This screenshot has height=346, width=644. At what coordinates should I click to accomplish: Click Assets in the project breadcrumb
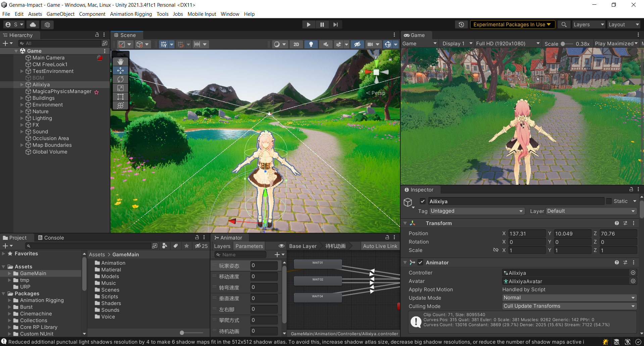click(x=97, y=255)
